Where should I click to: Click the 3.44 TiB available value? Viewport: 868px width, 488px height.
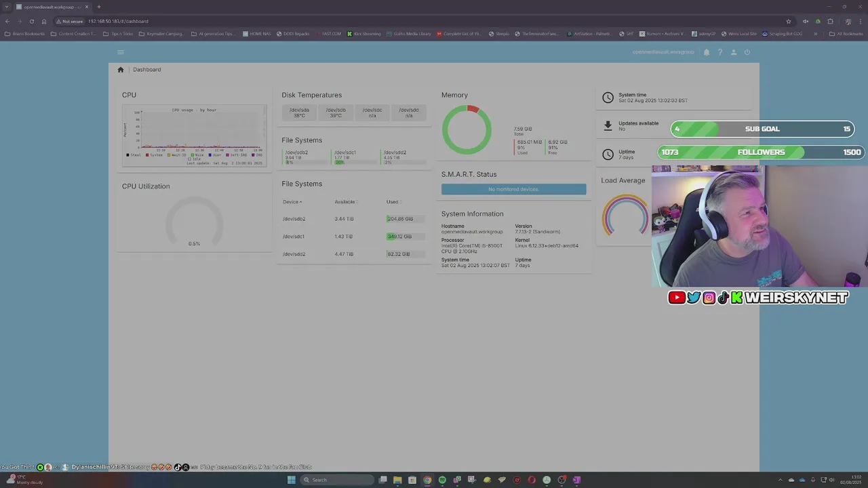click(x=344, y=219)
